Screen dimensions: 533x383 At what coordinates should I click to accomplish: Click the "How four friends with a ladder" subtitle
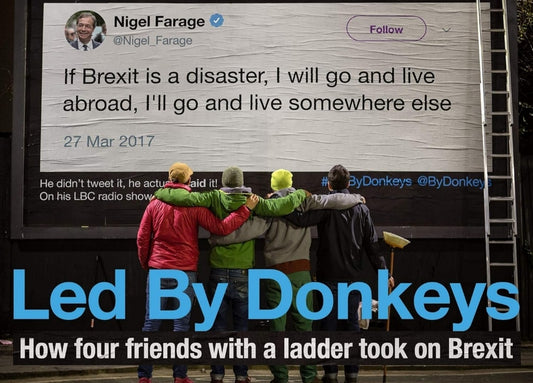[x=266, y=348]
